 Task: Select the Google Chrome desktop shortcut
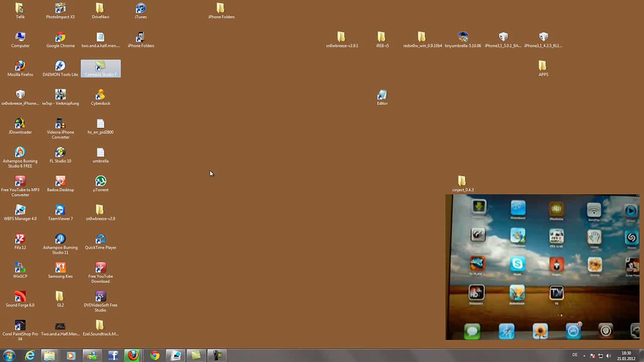60,40
